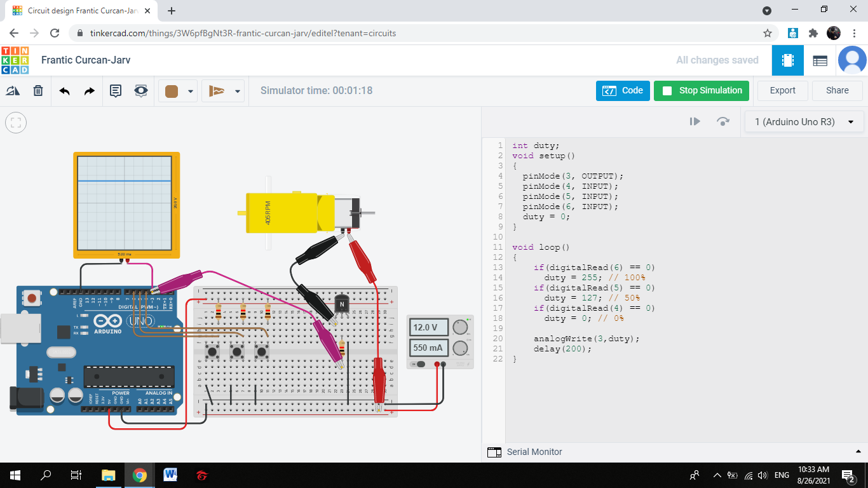
Task: Reload the Tinkercad page
Action: (x=55, y=33)
